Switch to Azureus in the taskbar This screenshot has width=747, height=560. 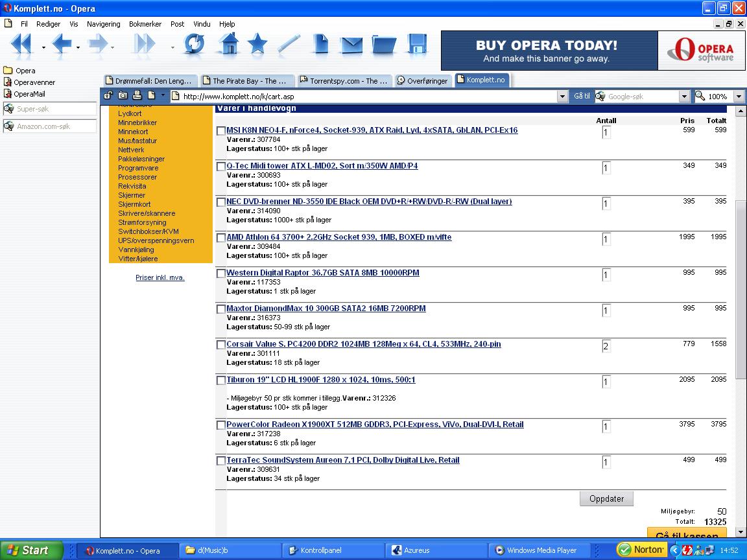pos(436,550)
